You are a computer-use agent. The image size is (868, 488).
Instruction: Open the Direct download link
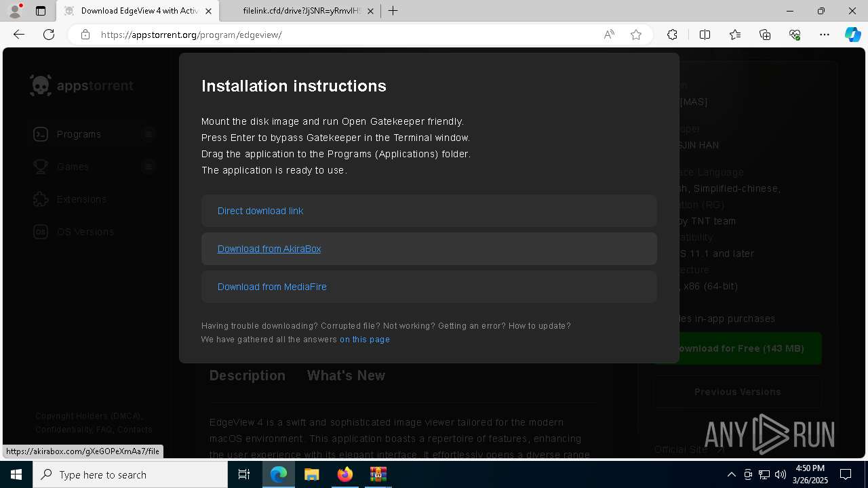[x=260, y=211]
